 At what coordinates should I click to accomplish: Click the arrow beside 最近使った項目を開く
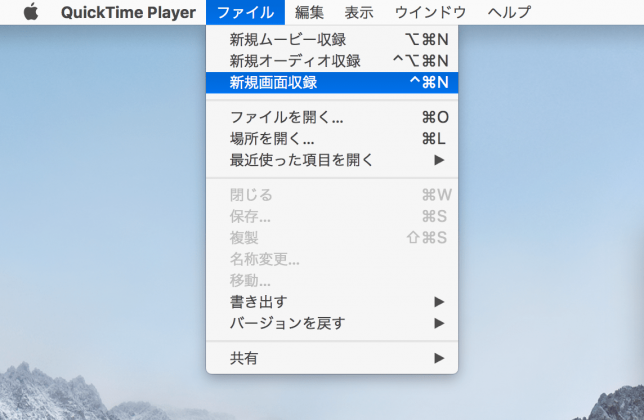(439, 160)
